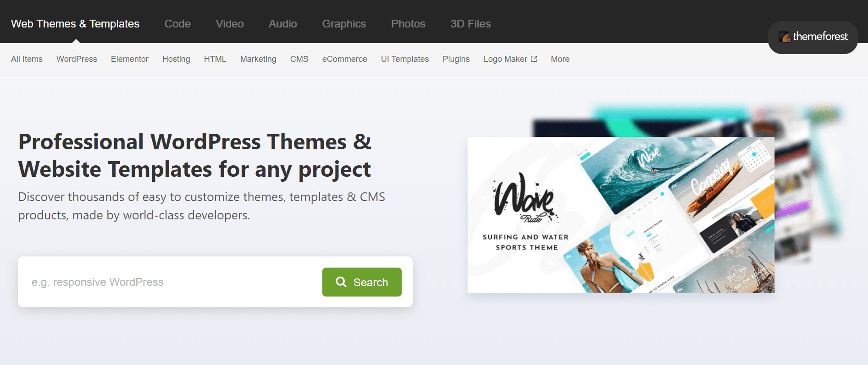The image size is (868, 365).
Task: Open the Audio marketplace tab
Action: click(x=282, y=24)
